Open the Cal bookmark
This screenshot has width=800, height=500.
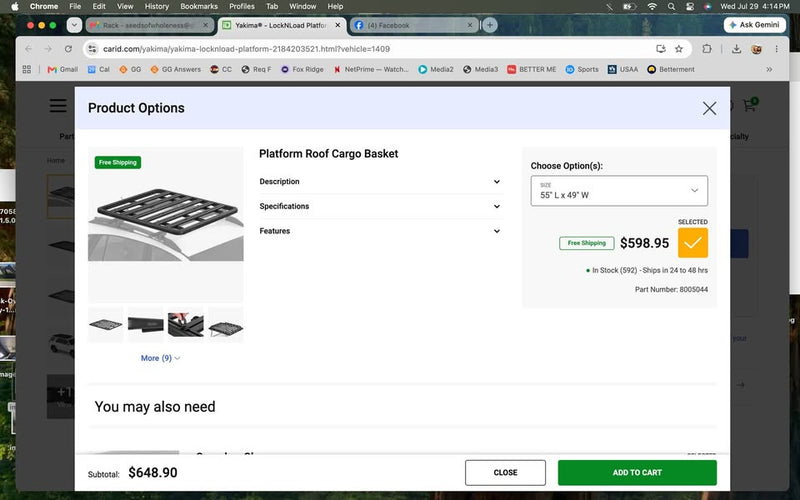tap(98, 69)
